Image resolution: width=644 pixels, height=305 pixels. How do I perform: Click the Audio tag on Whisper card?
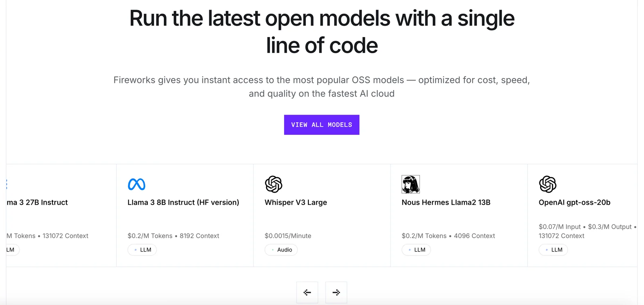(281, 250)
